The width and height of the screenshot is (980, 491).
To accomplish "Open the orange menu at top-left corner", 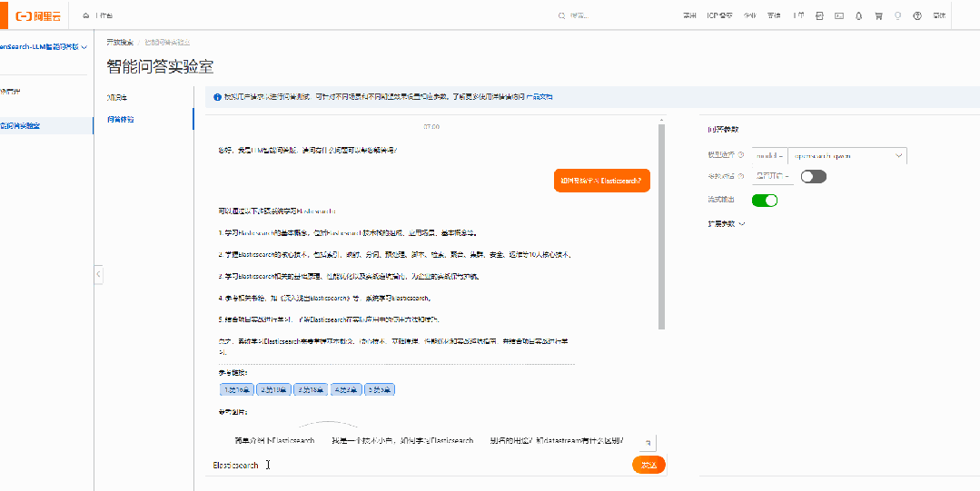I will 3,15.
